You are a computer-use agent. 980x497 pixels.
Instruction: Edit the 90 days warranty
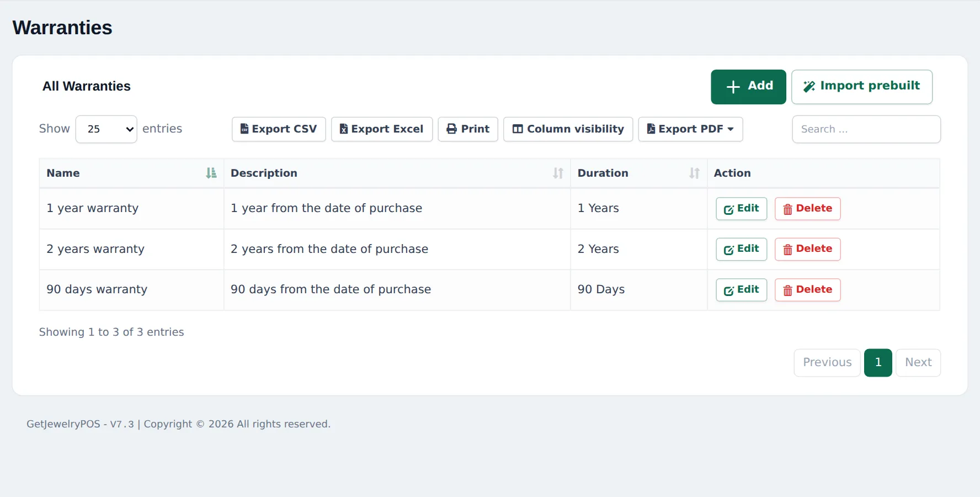click(x=742, y=290)
